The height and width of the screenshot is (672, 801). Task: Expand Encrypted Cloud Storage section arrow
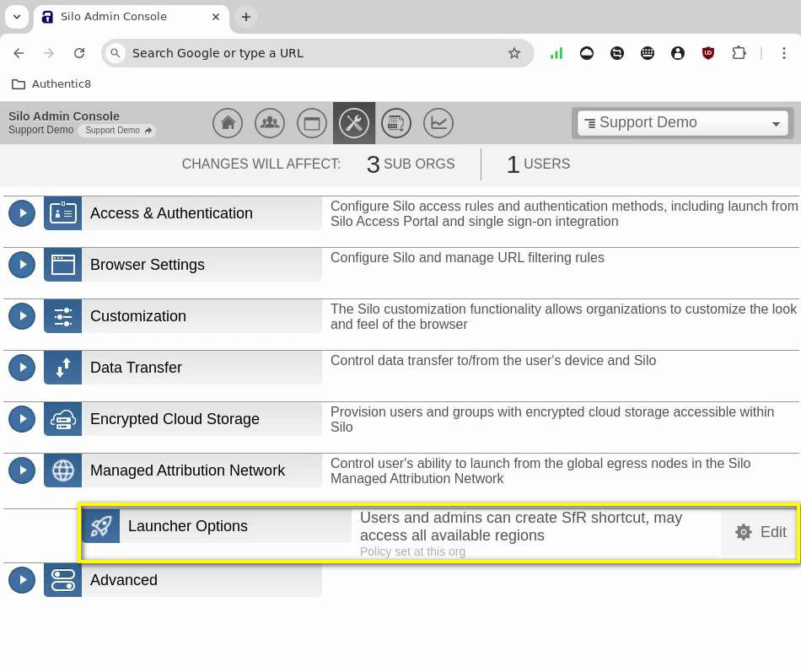[22, 419]
